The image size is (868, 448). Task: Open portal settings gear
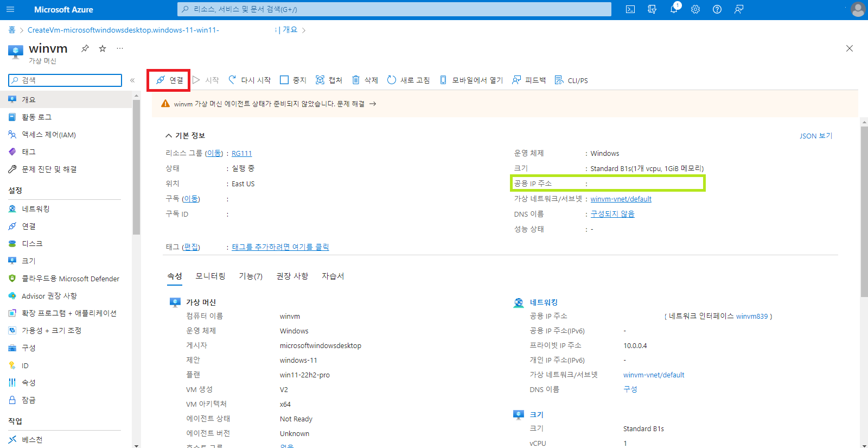[695, 9]
